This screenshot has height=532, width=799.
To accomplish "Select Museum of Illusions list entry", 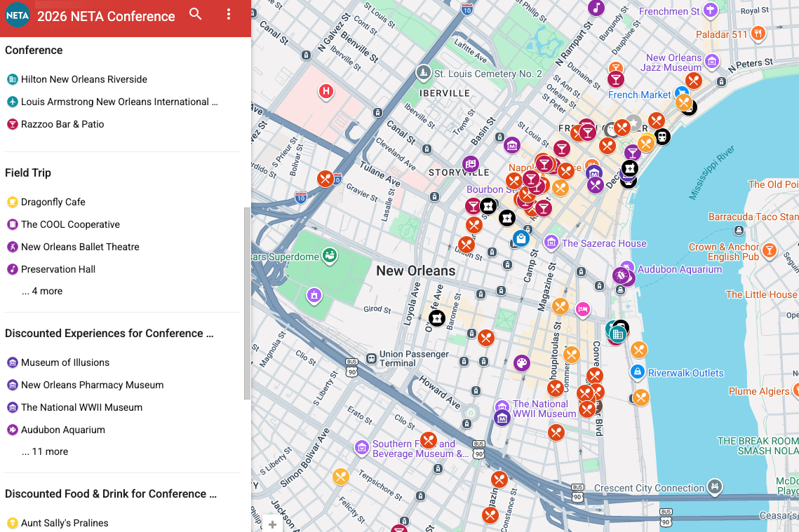I will tap(58, 362).
